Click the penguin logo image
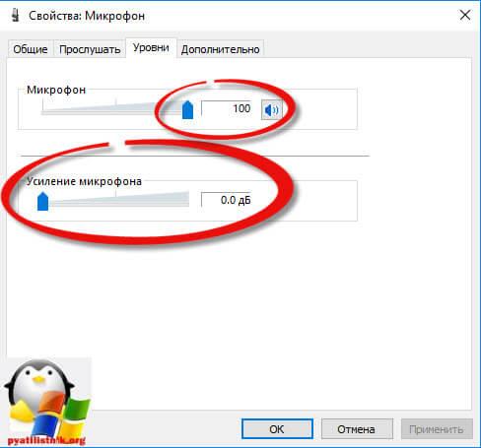This screenshot has width=481, height=448. pyautogui.click(x=46, y=400)
